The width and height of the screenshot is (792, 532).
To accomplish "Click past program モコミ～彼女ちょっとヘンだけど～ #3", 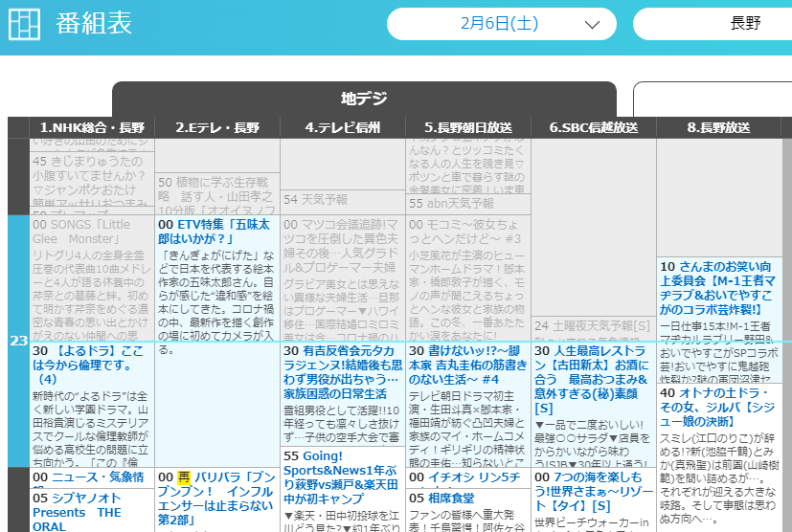I will (x=464, y=232).
